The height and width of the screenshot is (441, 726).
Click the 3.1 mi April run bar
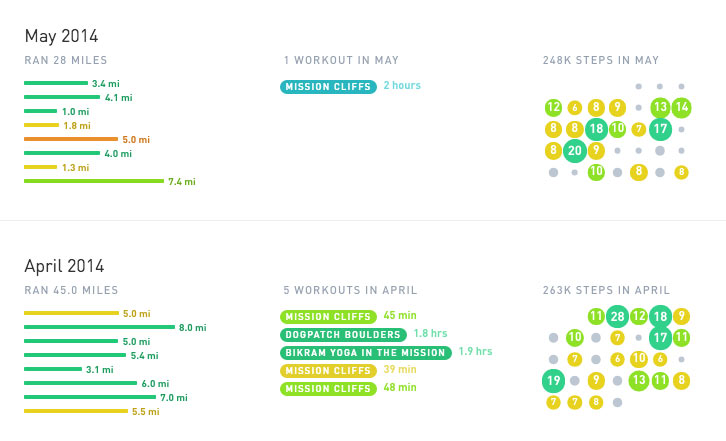(53, 369)
